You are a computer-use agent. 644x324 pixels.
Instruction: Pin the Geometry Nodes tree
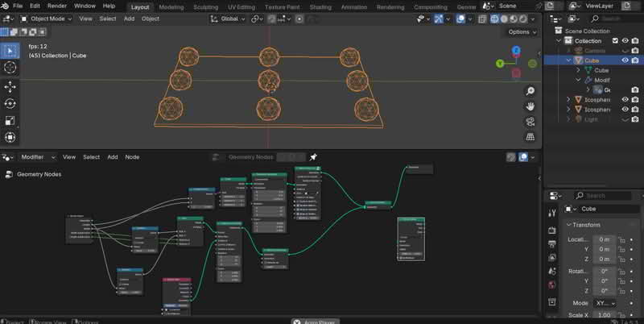coord(314,157)
